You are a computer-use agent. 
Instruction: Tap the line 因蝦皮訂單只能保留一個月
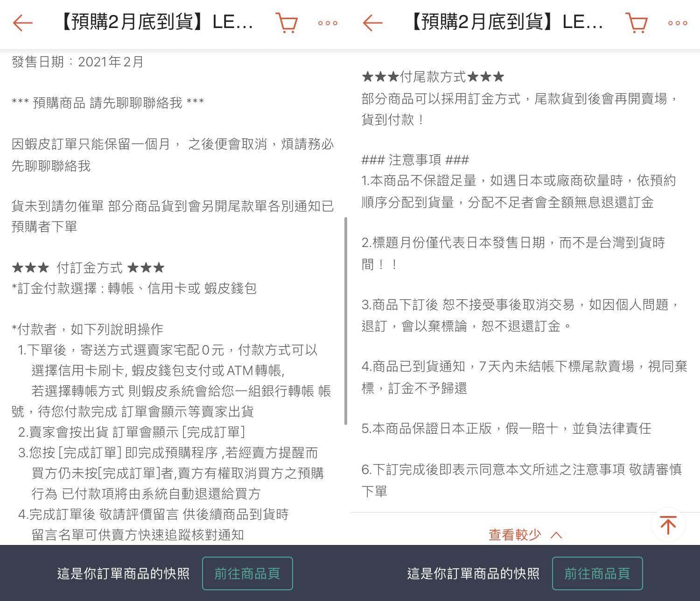(173, 155)
